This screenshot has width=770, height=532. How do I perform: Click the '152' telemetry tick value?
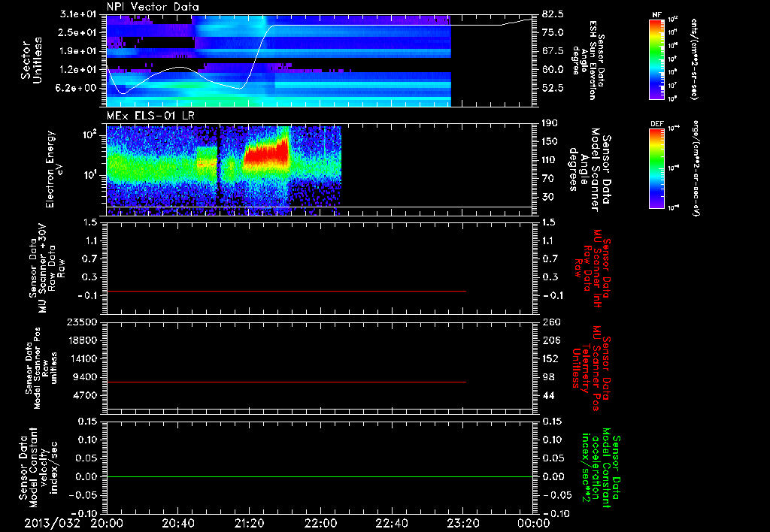(550, 358)
